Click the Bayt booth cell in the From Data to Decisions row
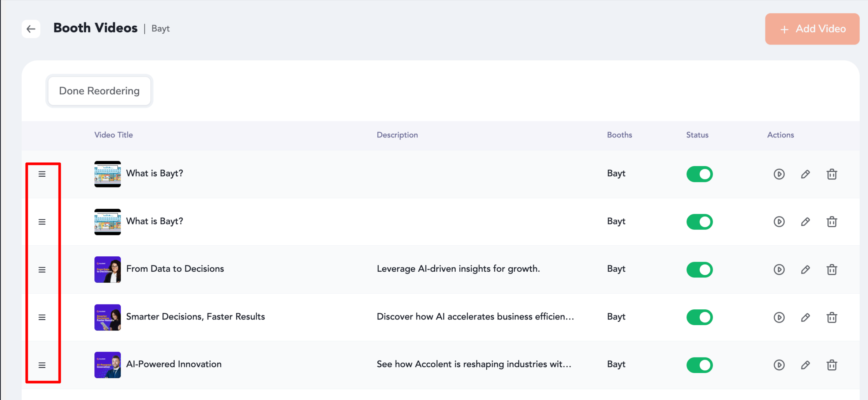Viewport: 868px width, 400px height. 616,269
